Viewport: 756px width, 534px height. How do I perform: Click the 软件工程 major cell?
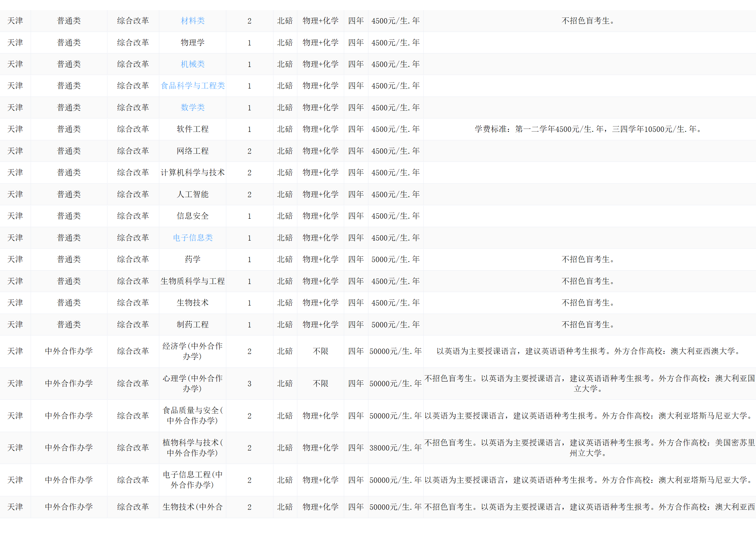coord(193,129)
